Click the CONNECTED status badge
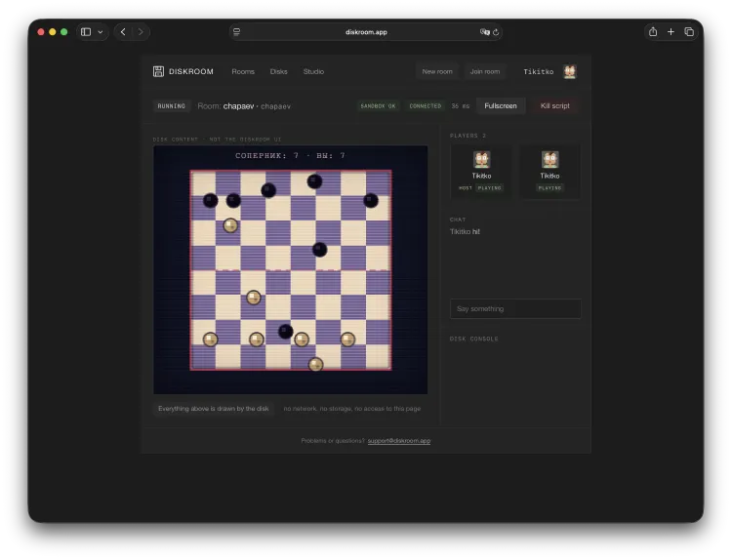 (426, 106)
